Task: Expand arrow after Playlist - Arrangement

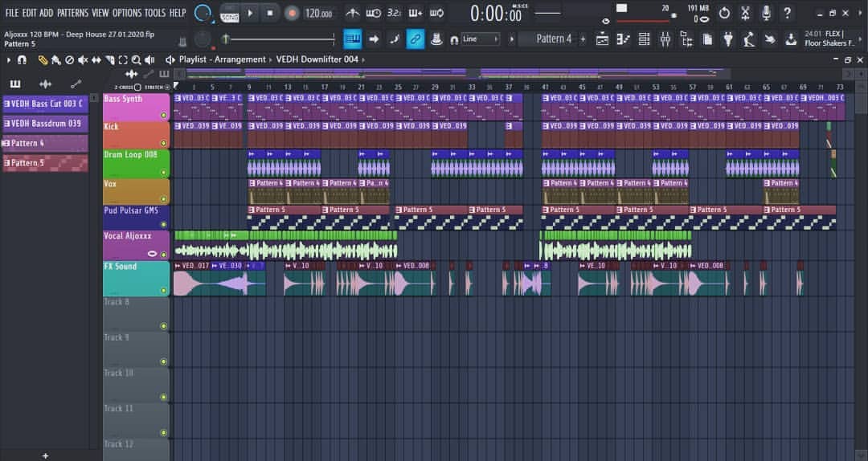Action: pos(272,59)
